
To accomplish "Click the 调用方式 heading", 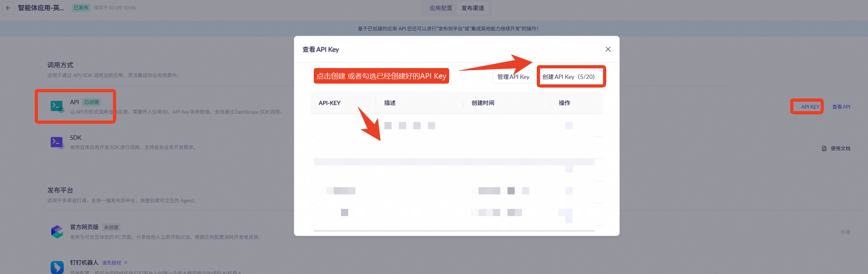I will [60, 65].
